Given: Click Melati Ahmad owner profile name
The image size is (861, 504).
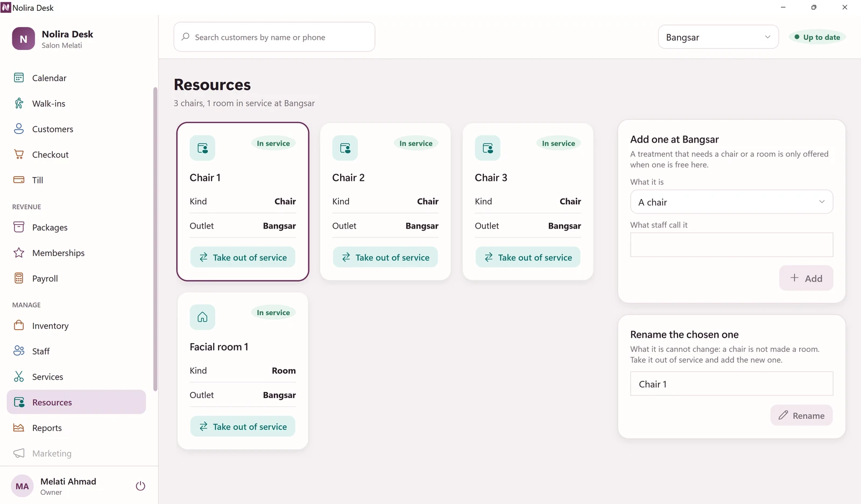Looking at the screenshot, I should (68, 481).
